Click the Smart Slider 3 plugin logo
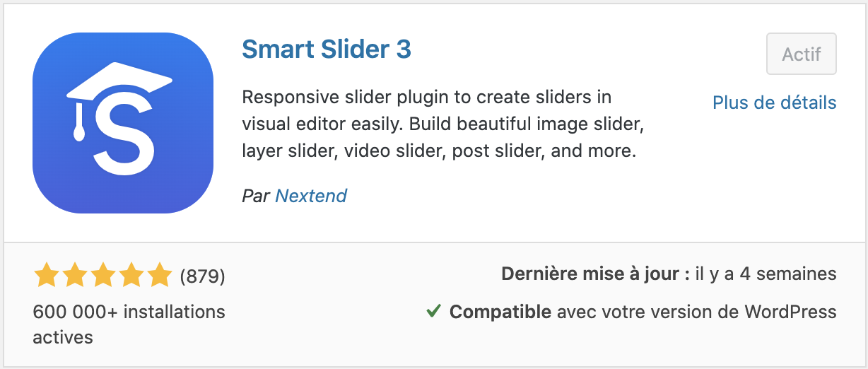Image resolution: width=868 pixels, height=369 pixels. coord(123,123)
